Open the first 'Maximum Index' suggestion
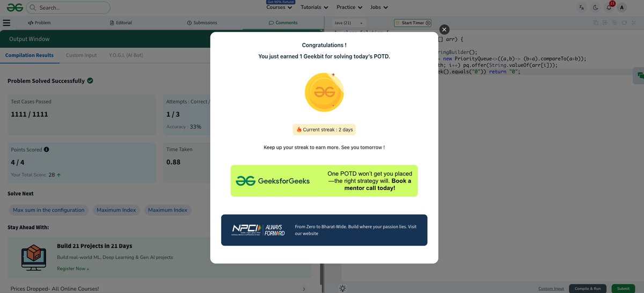This screenshot has height=293, width=644. [116, 210]
